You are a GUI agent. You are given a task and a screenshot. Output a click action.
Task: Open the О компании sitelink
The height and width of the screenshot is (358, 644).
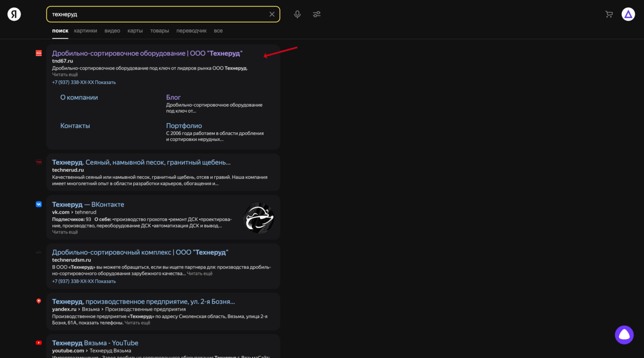tap(79, 97)
